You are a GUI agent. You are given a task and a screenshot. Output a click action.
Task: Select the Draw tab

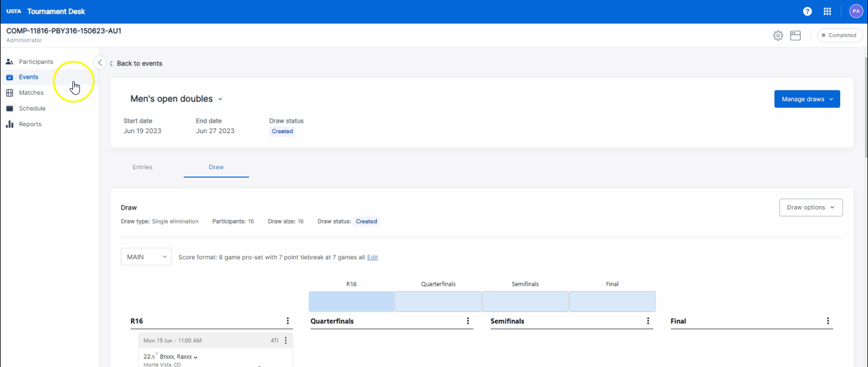click(216, 167)
